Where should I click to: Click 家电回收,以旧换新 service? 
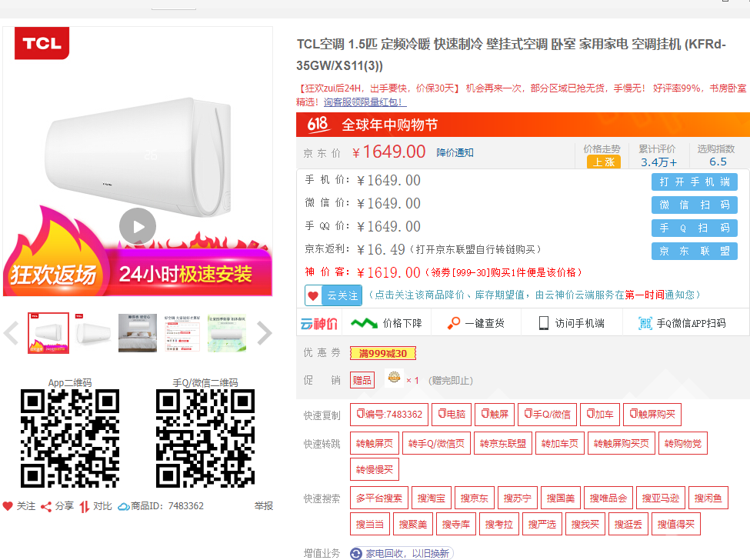click(x=402, y=553)
